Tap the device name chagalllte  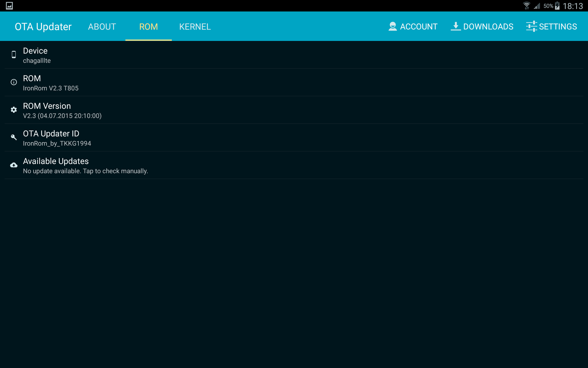37,61
